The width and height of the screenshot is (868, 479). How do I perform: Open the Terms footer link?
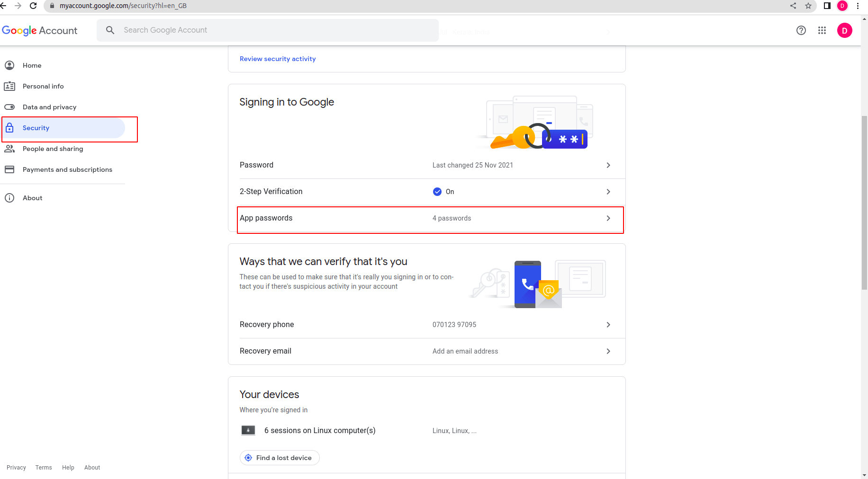[x=44, y=468]
